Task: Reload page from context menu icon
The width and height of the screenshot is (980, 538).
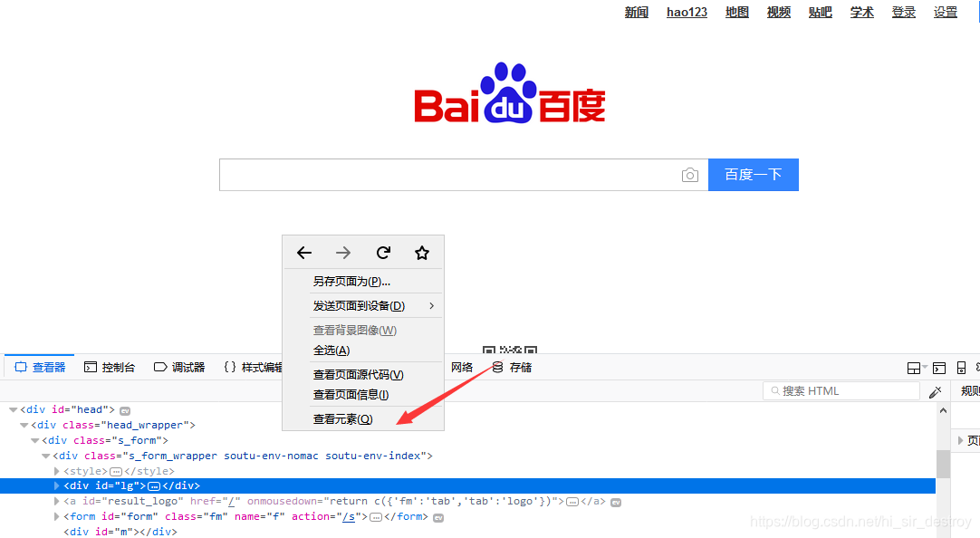Action: click(383, 253)
